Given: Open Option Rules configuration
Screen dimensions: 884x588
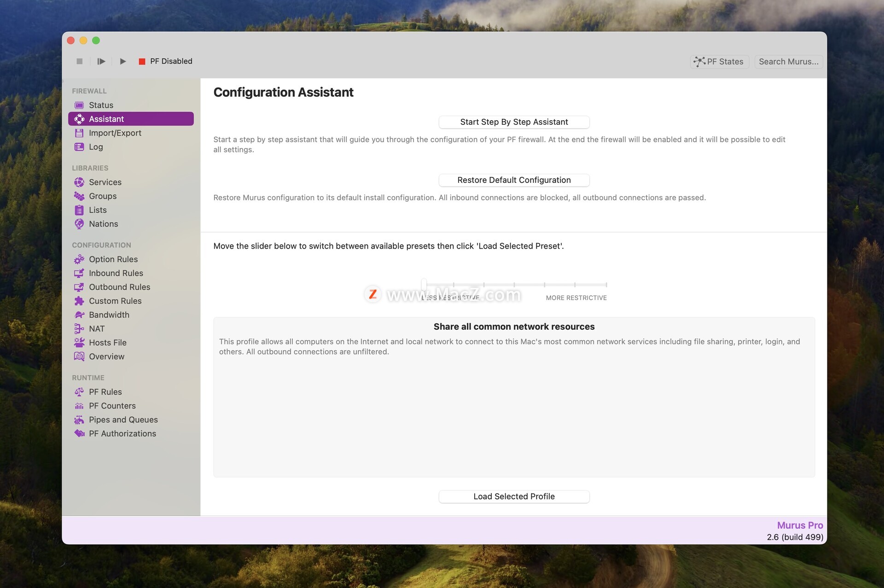Looking at the screenshot, I should point(113,259).
